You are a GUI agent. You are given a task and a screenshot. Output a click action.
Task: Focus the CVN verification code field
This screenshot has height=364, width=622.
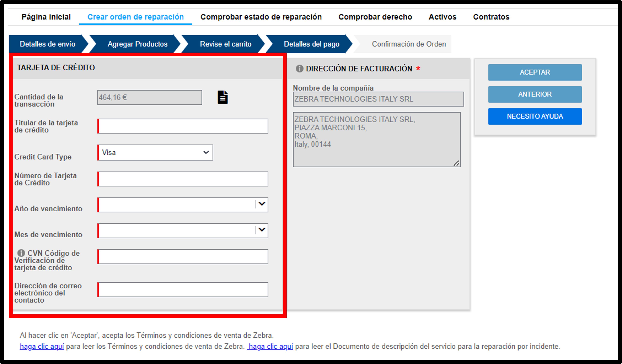pos(183,257)
